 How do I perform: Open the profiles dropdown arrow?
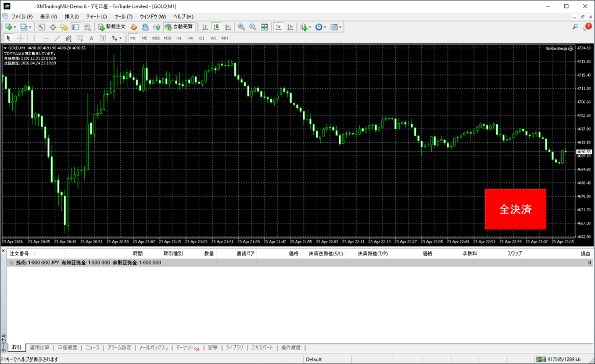click(29, 27)
